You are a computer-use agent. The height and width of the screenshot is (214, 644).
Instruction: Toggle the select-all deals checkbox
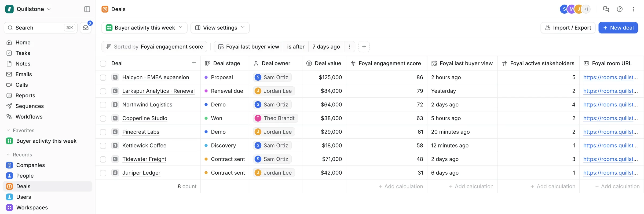pyautogui.click(x=103, y=64)
